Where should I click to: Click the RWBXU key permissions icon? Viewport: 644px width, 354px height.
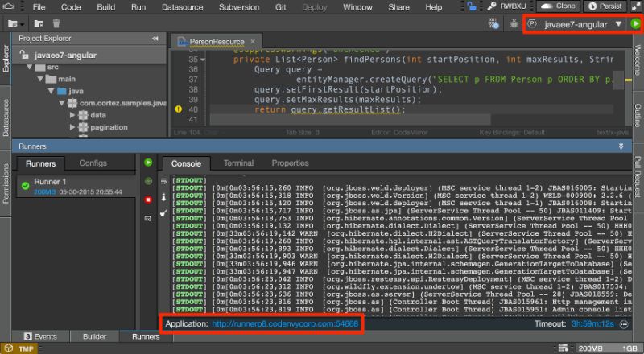pos(492,6)
